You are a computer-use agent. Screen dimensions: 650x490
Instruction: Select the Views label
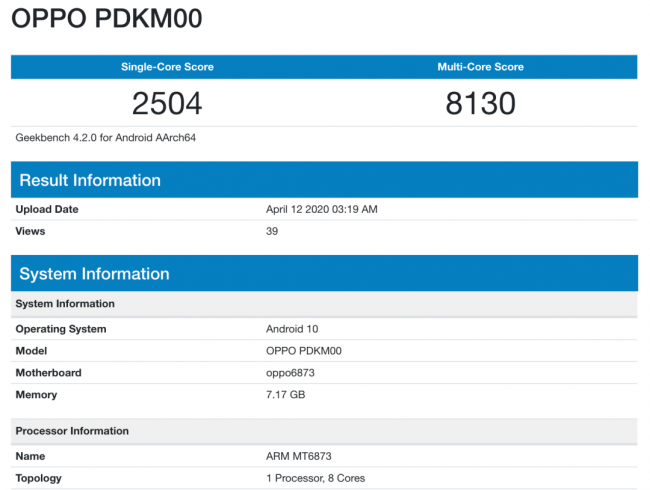coord(30,231)
